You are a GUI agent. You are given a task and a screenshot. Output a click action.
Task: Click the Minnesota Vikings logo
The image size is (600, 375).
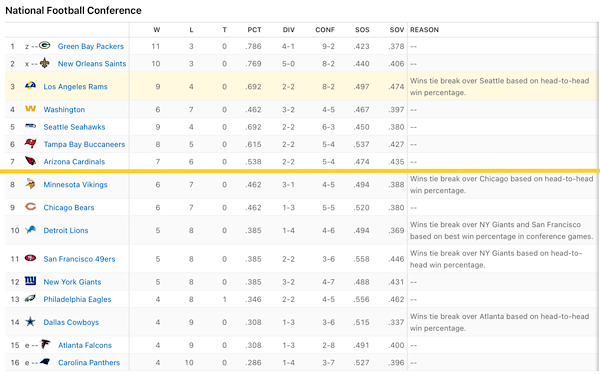coord(30,184)
